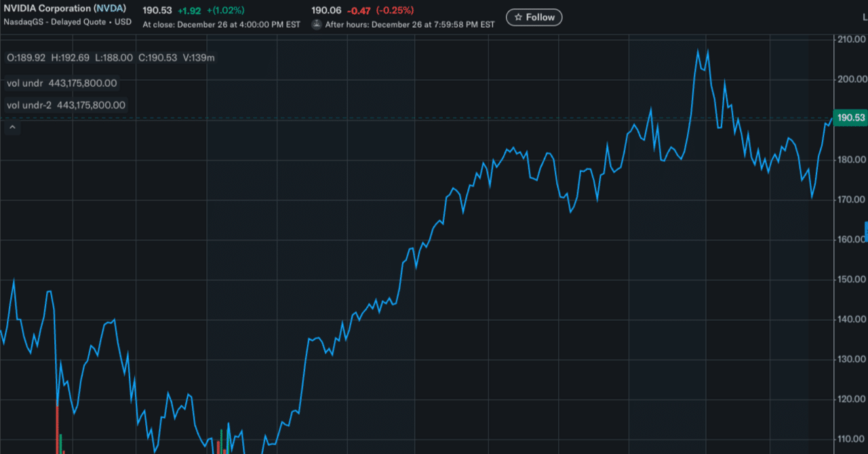Viewport: 868px width, 454px height.
Task: Select the 'vol undr-2' indicator label
Action: tap(29, 105)
